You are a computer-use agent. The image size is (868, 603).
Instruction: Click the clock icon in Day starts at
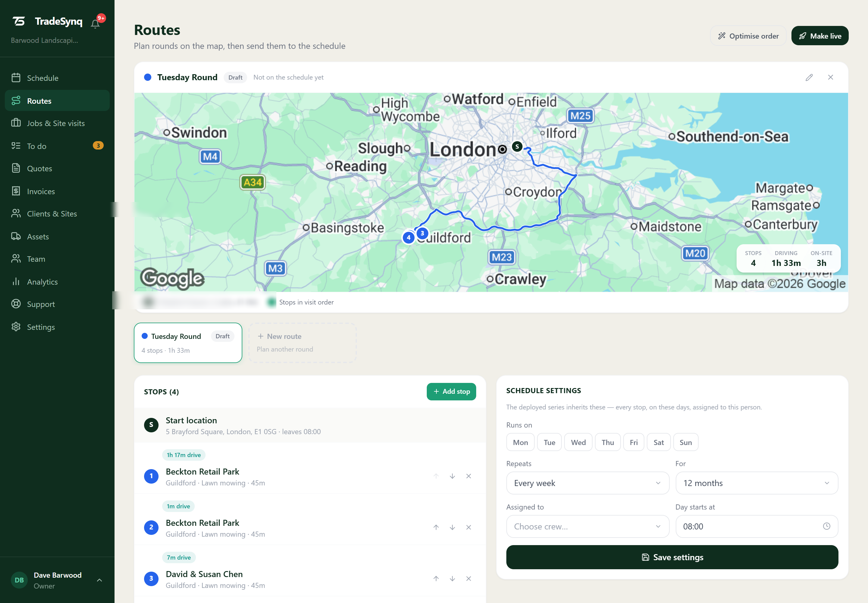tap(826, 526)
